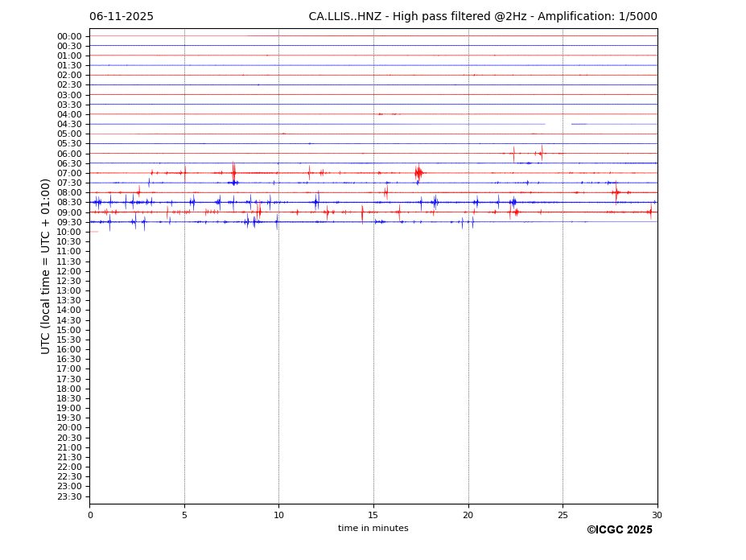Click the large red spike on 07:00 trace
This screenshot has width=746, height=560.
point(418,172)
